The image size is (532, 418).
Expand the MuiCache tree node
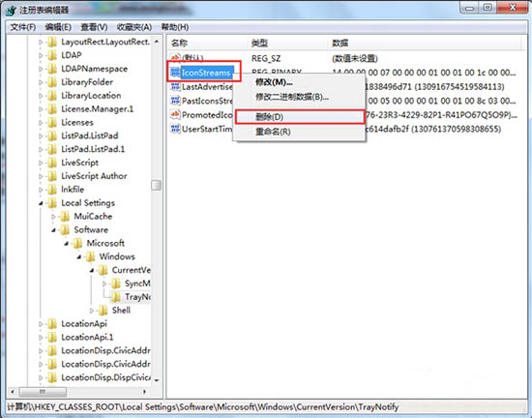pyautogui.click(x=53, y=217)
